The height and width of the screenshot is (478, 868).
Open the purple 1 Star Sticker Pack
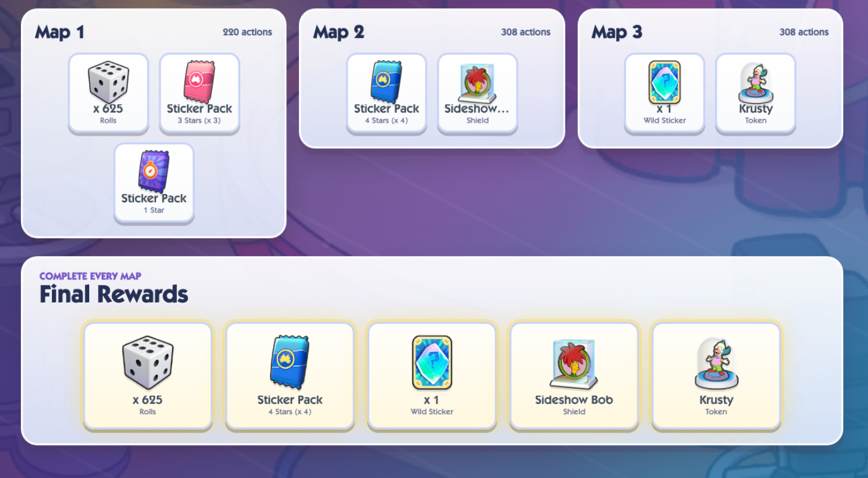[154, 183]
